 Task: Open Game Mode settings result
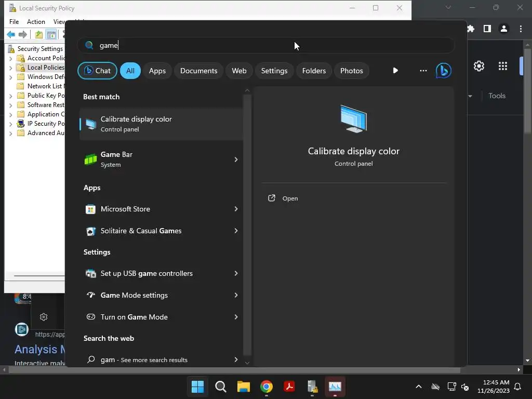(x=161, y=295)
